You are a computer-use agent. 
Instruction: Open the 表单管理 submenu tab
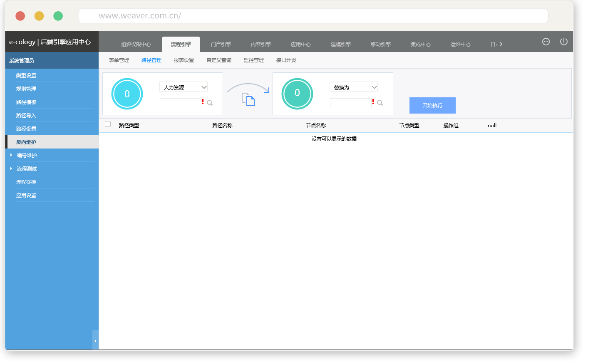(x=119, y=60)
